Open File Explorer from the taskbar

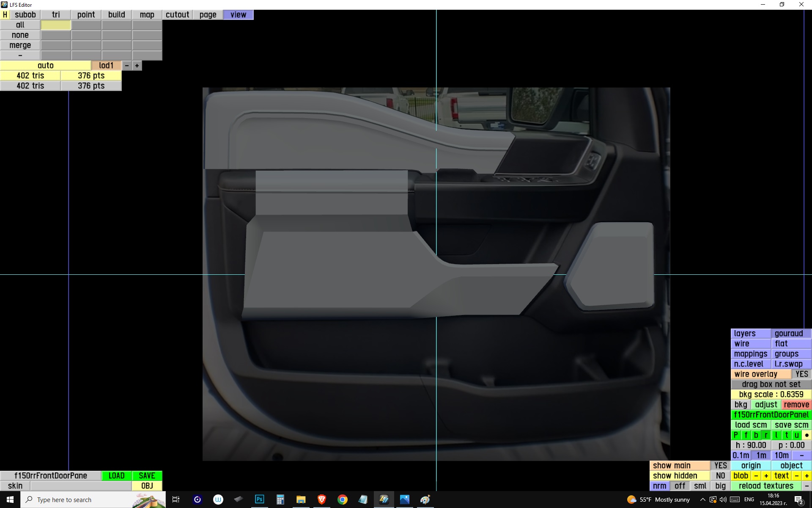(x=301, y=500)
